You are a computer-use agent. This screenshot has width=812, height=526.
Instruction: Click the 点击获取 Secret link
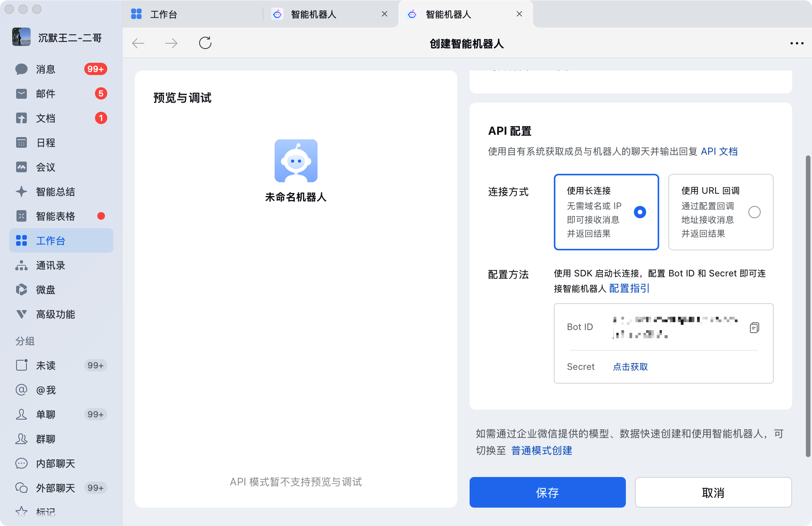tap(630, 367)
